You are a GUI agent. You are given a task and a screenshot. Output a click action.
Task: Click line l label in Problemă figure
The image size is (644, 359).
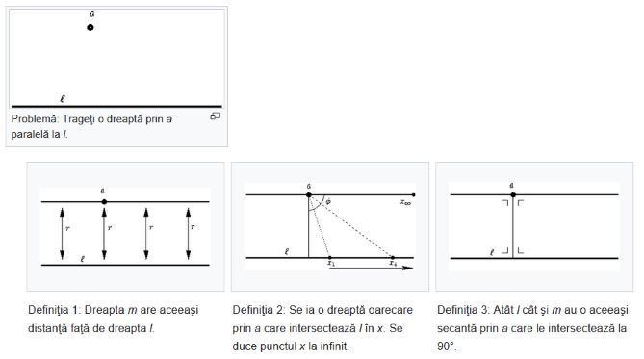pos(63,98)
